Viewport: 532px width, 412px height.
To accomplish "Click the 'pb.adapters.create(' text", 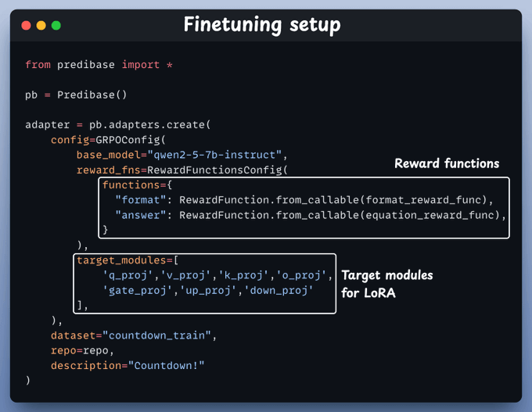I will click(150, 125).
